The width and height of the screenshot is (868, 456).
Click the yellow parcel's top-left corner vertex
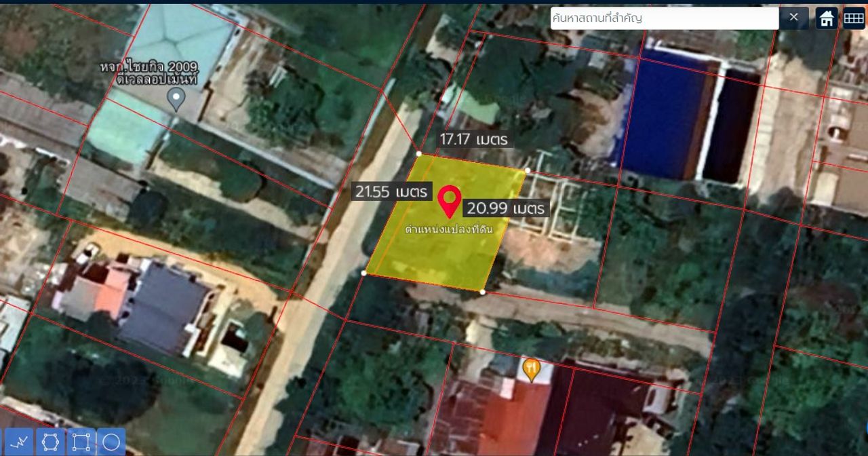click(x=419, y=154)
